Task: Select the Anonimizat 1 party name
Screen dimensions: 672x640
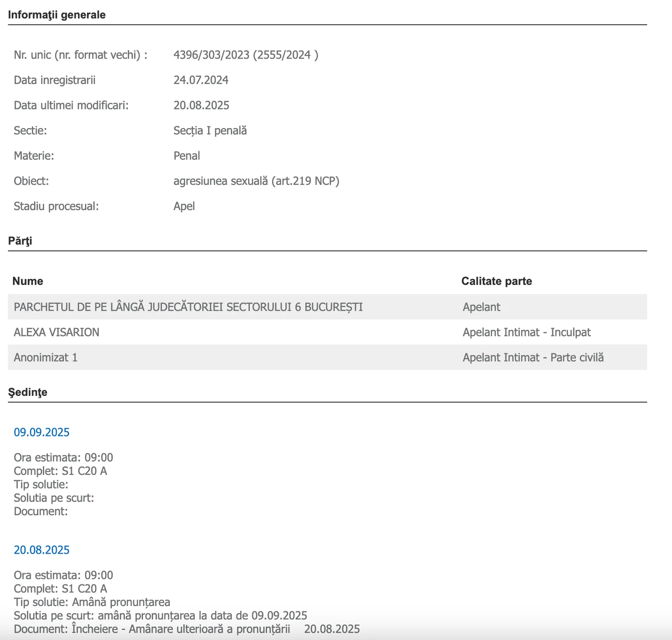Action: coord(46,357)
